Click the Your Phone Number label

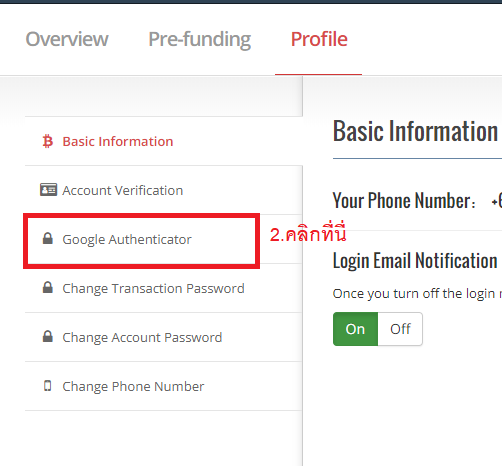(404, 201)
